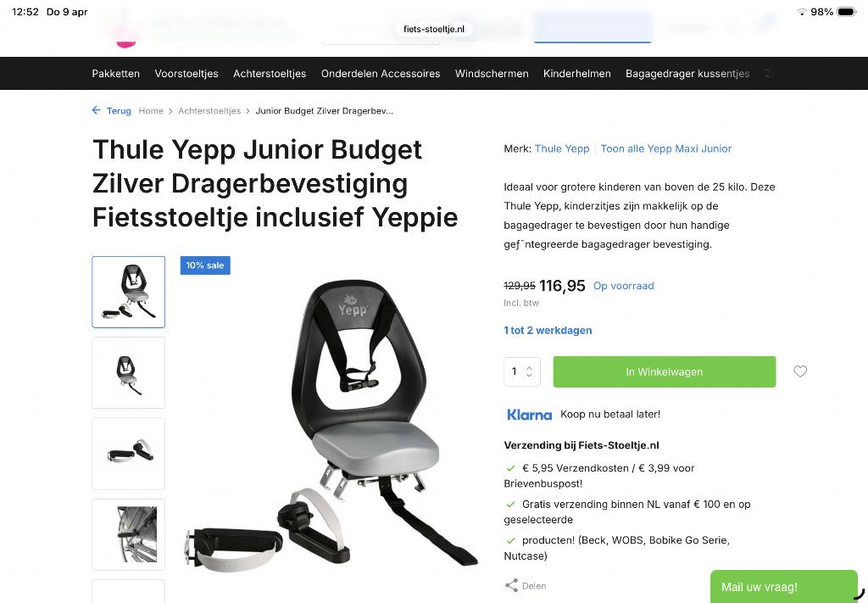This screenshot has width=868, height=603.
Task: Add product to wishlist with heart icon
Action: point(800,371)
